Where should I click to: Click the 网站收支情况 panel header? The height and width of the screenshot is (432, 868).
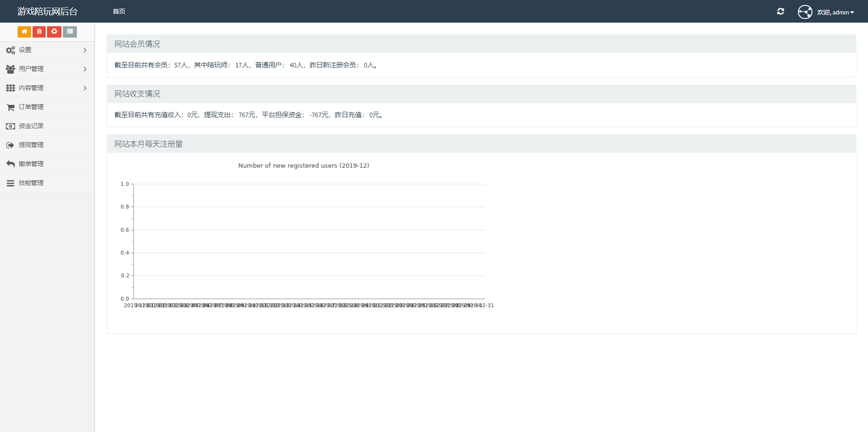[481, 94]
